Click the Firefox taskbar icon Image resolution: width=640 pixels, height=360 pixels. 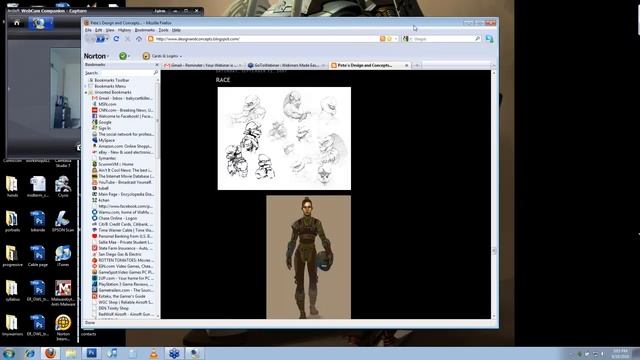coord(50,353)
